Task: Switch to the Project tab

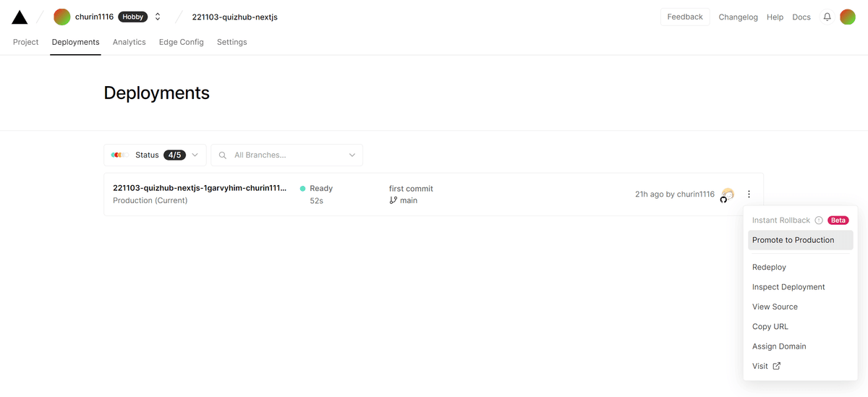Action: [26, 42]
